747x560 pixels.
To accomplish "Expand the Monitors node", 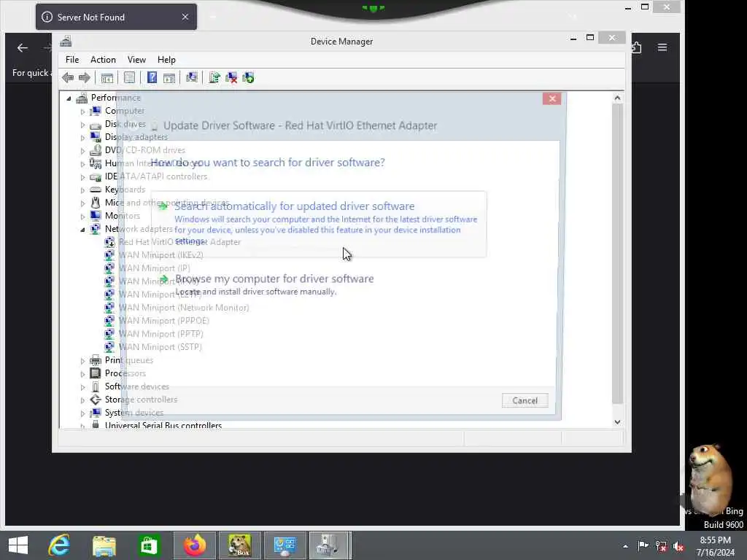I will coord(83,217).
